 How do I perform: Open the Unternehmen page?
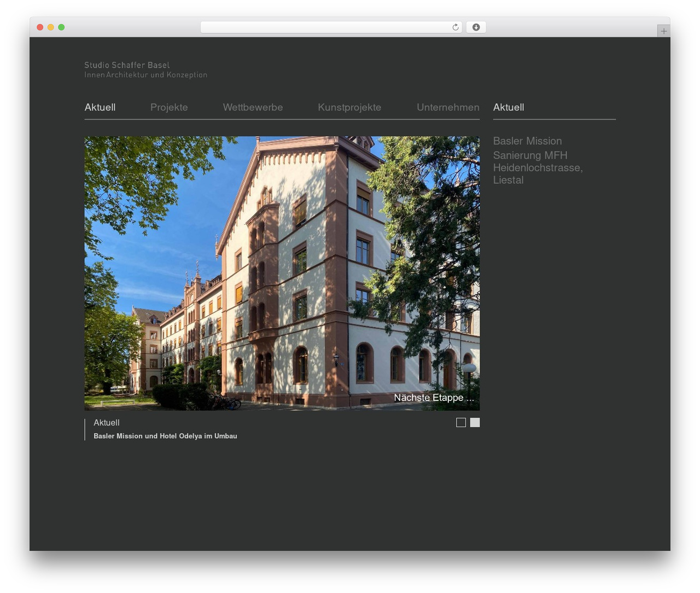(x=448, y=107)
